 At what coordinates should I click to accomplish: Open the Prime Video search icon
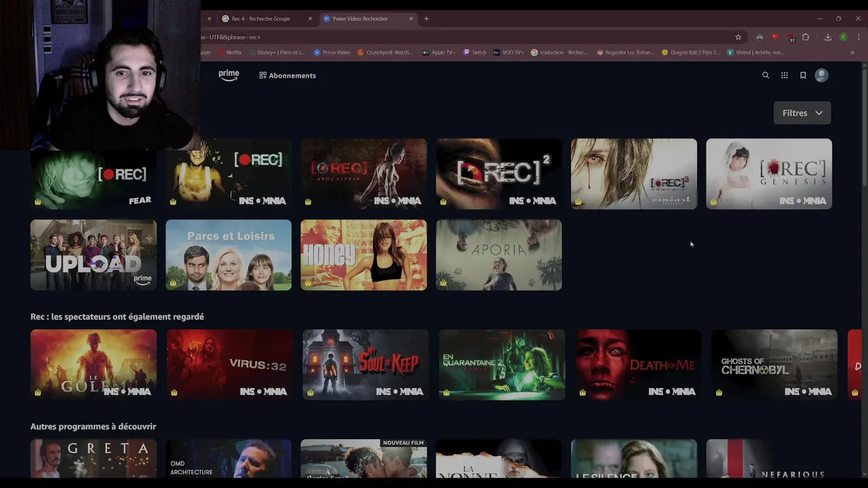[766, 75]
